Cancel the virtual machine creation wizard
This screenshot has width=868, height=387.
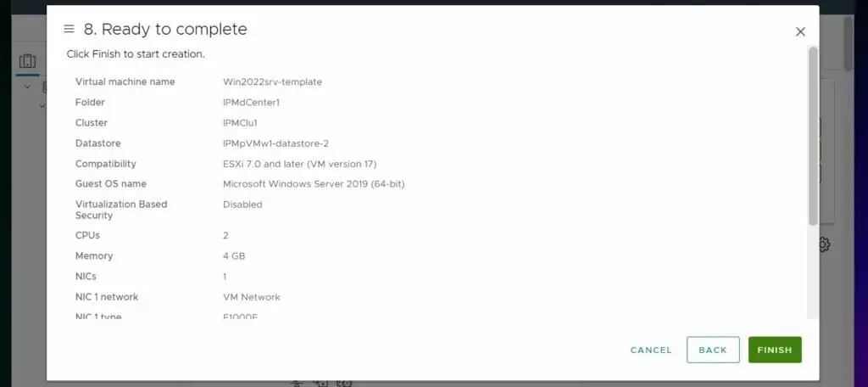[650, 350]
